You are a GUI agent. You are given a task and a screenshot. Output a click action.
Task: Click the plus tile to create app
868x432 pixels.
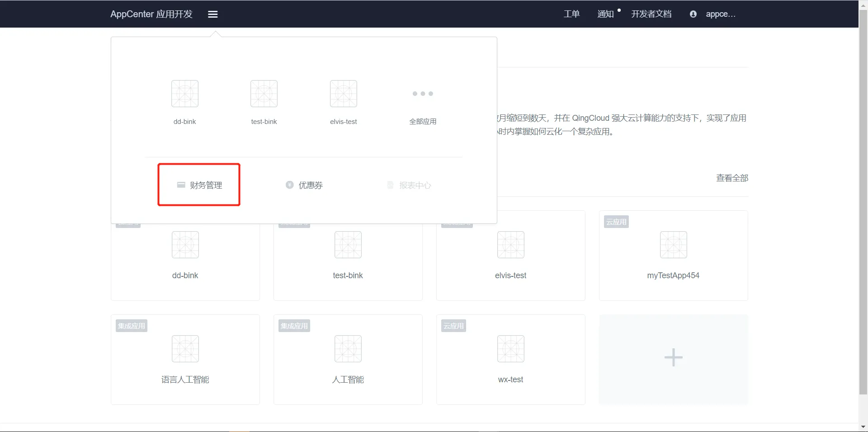tap(673, 358)
